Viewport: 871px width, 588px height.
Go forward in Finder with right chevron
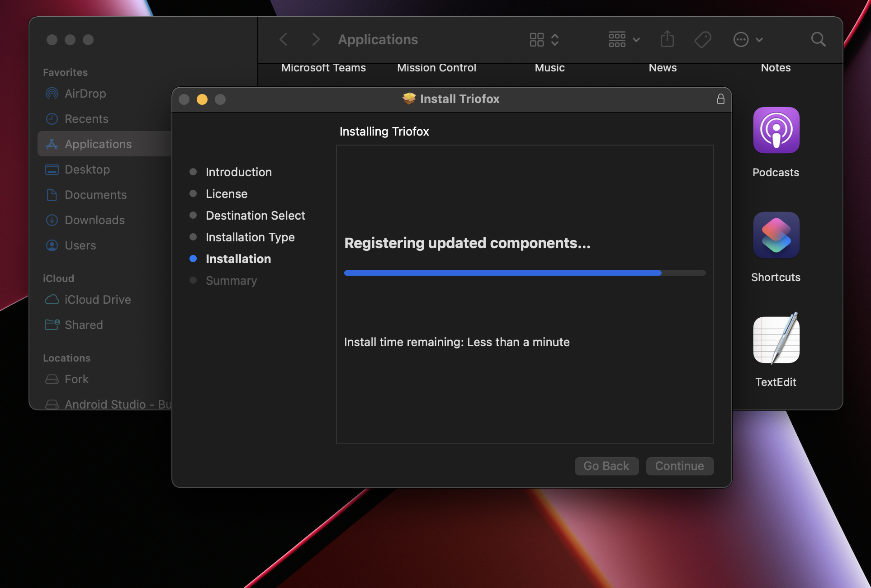[x=316, y=39]
